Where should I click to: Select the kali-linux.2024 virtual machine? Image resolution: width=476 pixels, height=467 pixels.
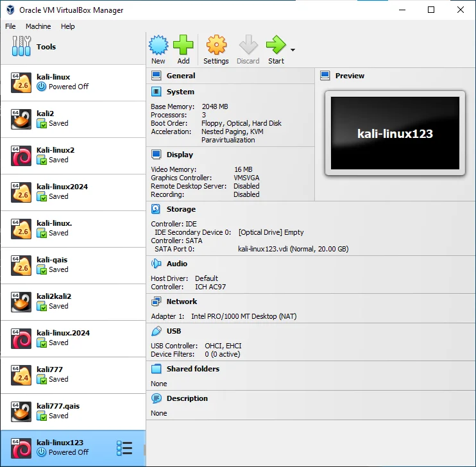tap(73, 339)
